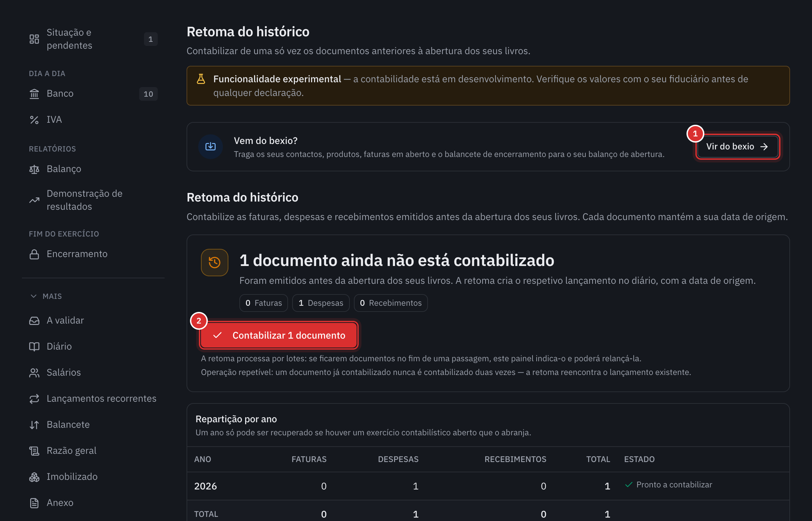
Task: Click the IVA percent icon
Action: (x=34, y=120)
